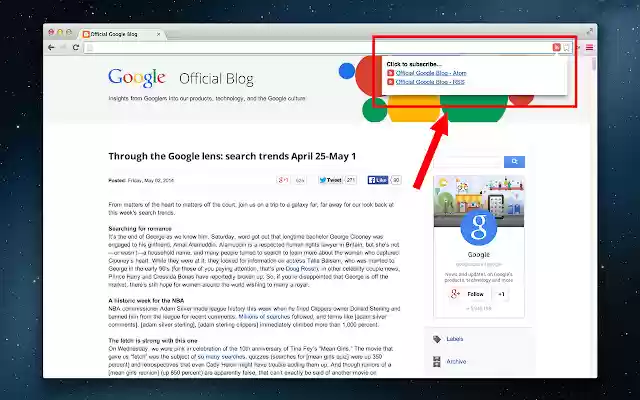Close the Official Google Blog tab
The image size is (640, 400).
click(158, 34)
